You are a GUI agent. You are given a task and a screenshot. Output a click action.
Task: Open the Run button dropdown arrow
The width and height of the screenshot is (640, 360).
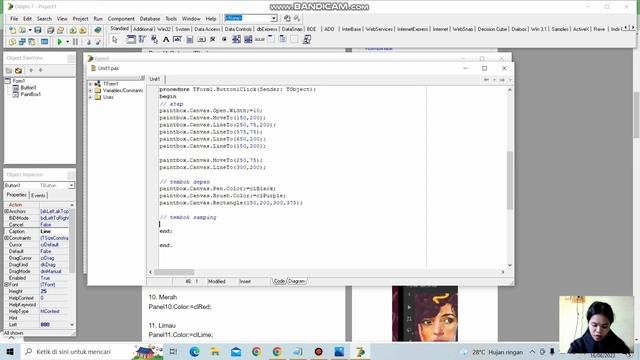tap(67, 42)
